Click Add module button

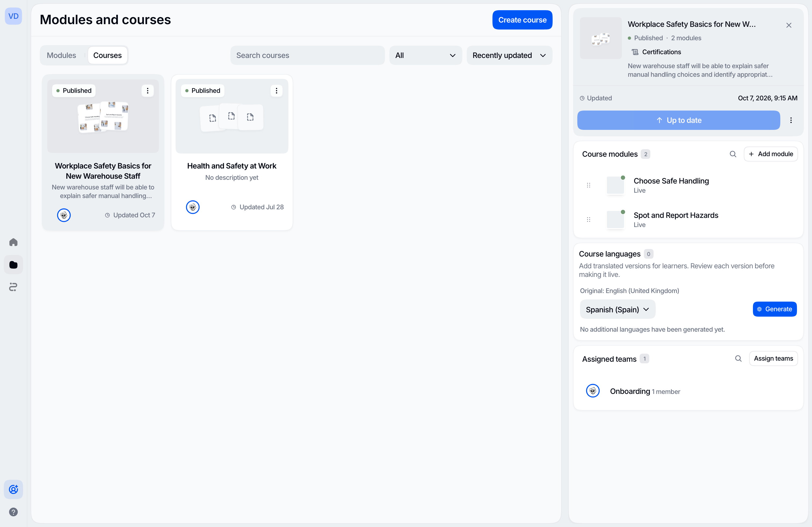tap(771, 154)
